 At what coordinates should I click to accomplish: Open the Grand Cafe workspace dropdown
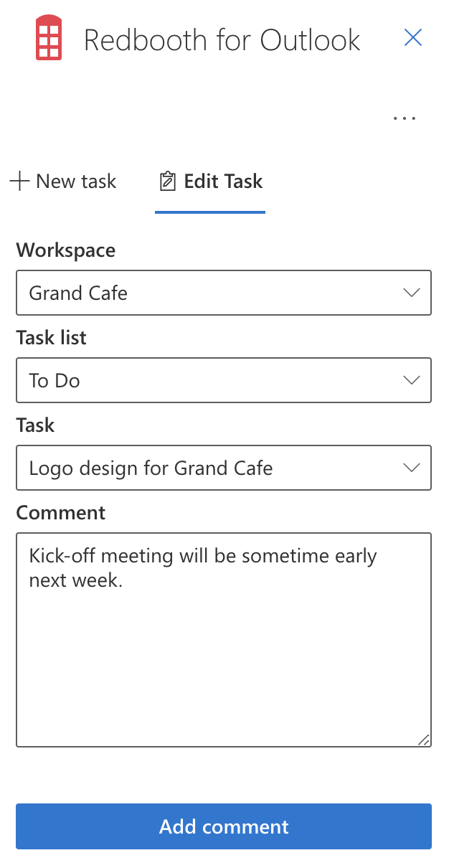pyautogui.click(x=215, y=293)
